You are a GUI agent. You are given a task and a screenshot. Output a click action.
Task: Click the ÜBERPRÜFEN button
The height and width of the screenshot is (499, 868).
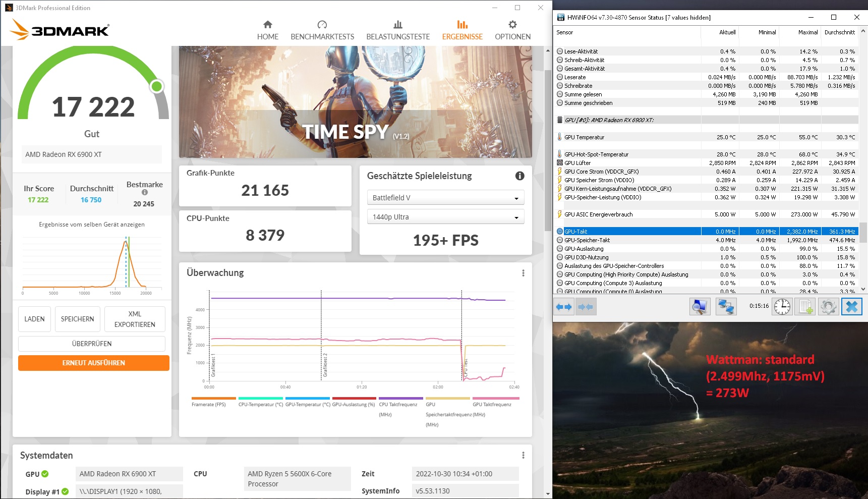pos(92,344)
